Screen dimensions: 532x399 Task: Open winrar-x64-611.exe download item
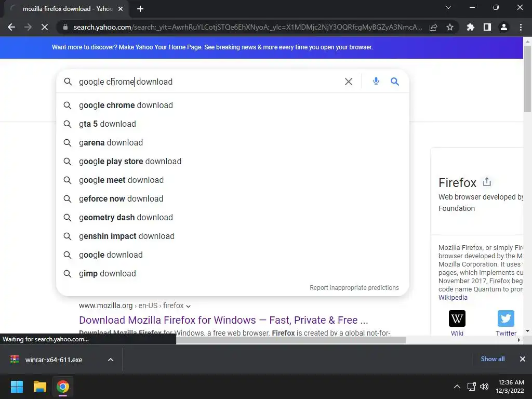pos(54,360)
